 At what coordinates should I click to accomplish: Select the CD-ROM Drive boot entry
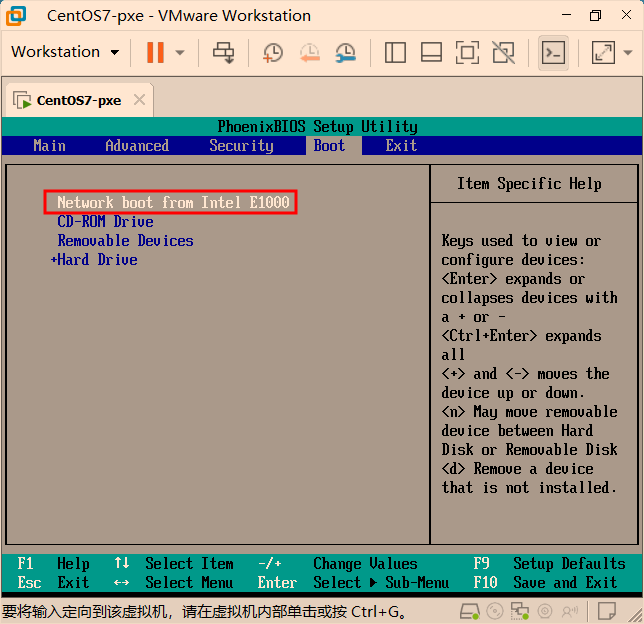[x=105, y=222]
